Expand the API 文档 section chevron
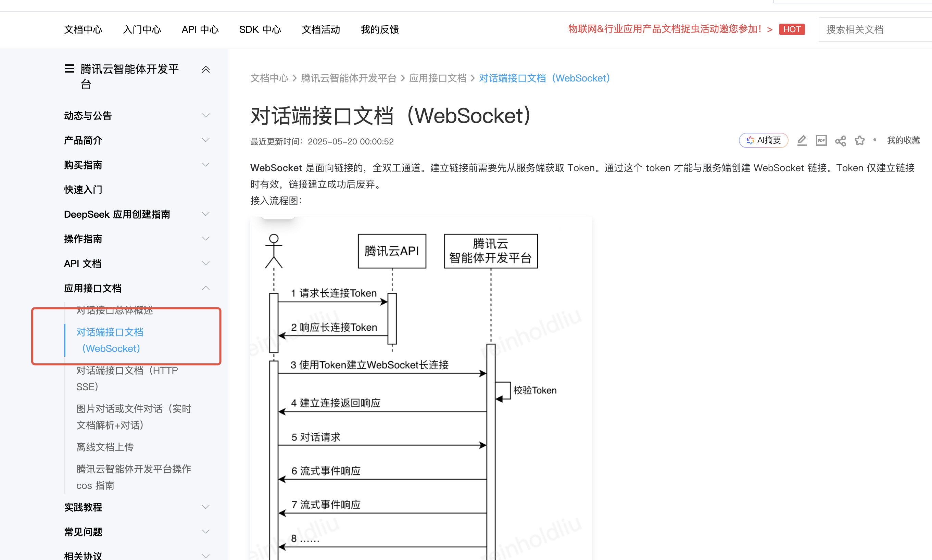932x560 pixels. pyautogui.click(x=206, y=263)
